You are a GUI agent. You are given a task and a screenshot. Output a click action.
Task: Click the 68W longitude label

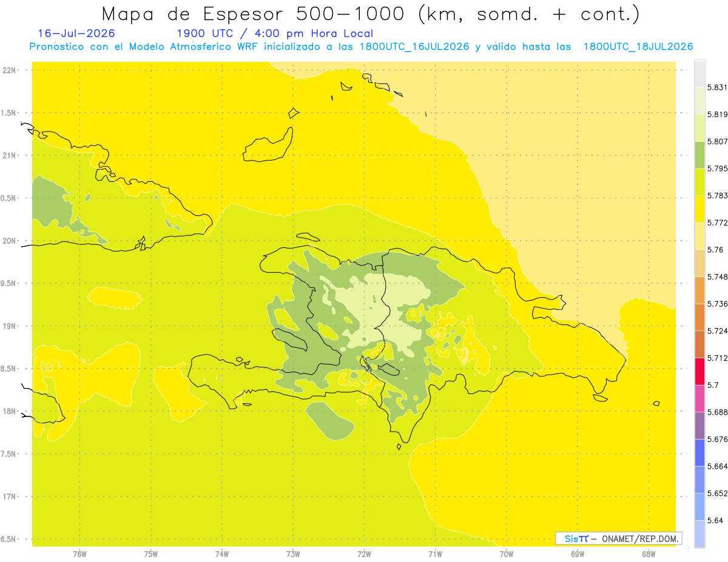point(649,554)
